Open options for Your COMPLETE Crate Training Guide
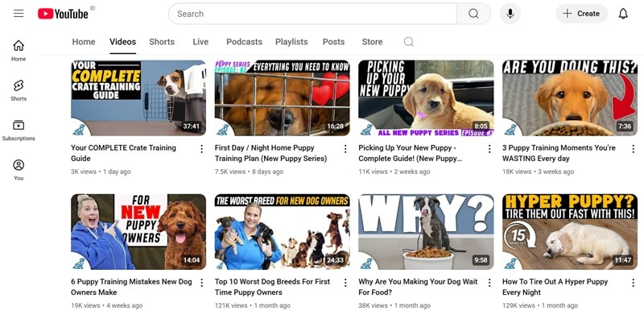Image resolution: width=644 pixels, height=311 pixels. (202, 149)
